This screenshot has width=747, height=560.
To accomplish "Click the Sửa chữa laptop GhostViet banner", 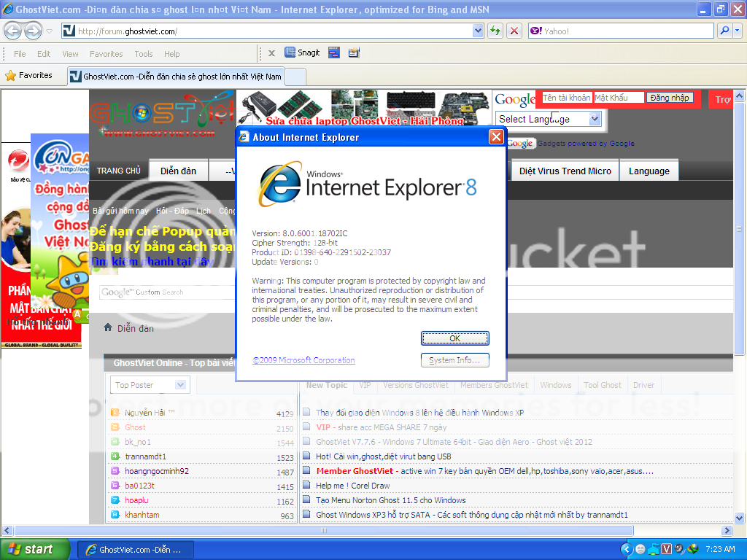I will pyautogui.click(x=365, y=108).
